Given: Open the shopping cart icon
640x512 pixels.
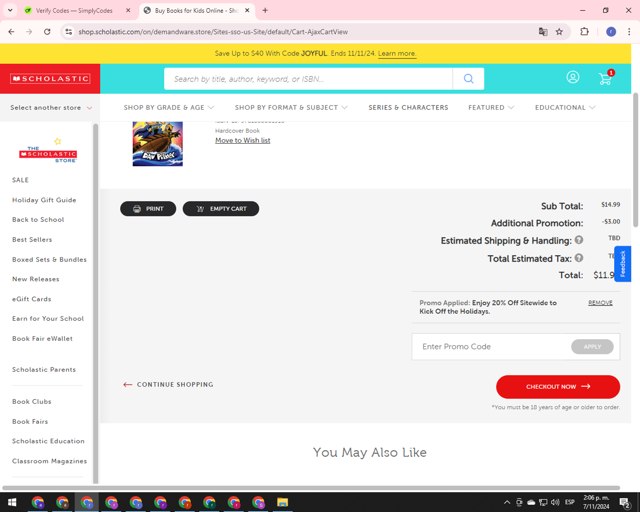Looking at the screenshot, I should click(605, 78).
